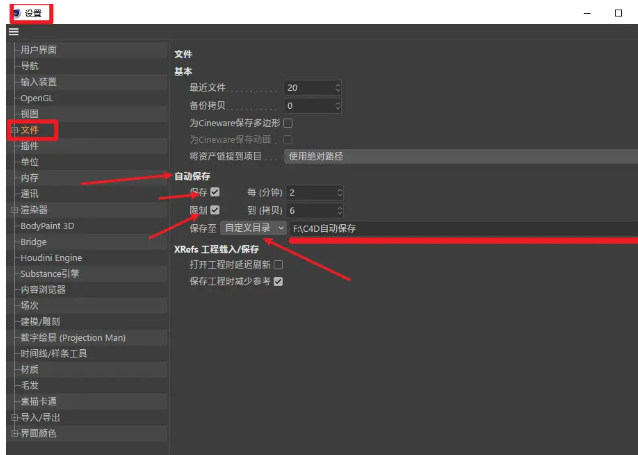
Task: Expand the 导入/导出 tree node
Action: tap(15, 418)
